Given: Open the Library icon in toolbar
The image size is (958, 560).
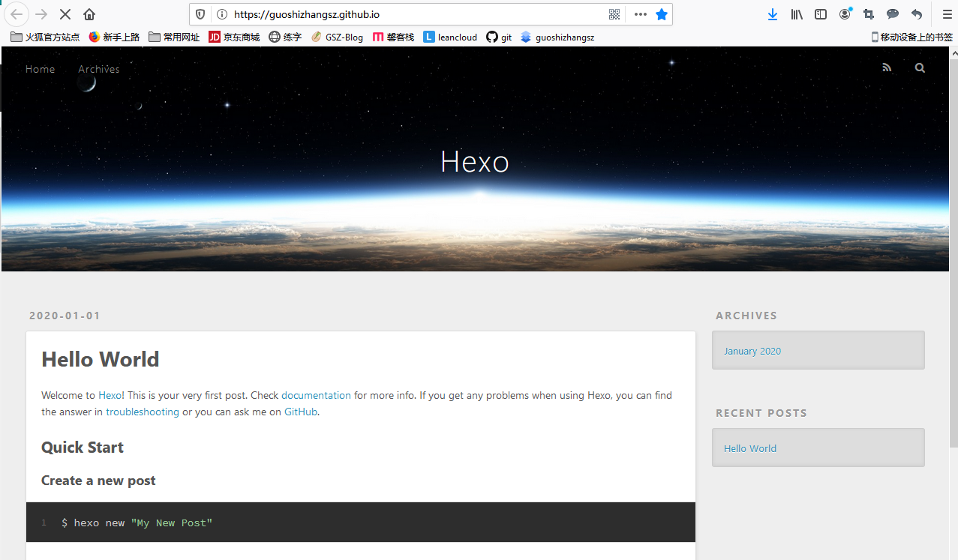Looking at the screenshot, I should 797,14.
